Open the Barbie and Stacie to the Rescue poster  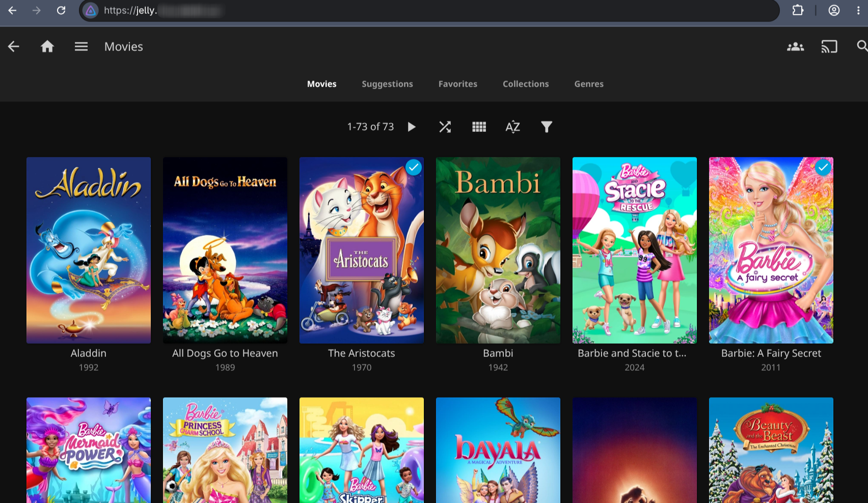[x=635, y=250]
